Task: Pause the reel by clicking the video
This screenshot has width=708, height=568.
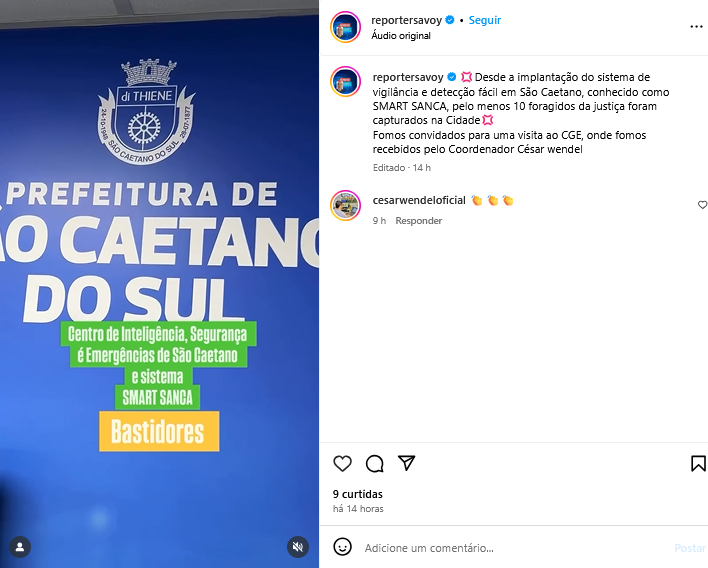Action: click(x=159, y=284)
